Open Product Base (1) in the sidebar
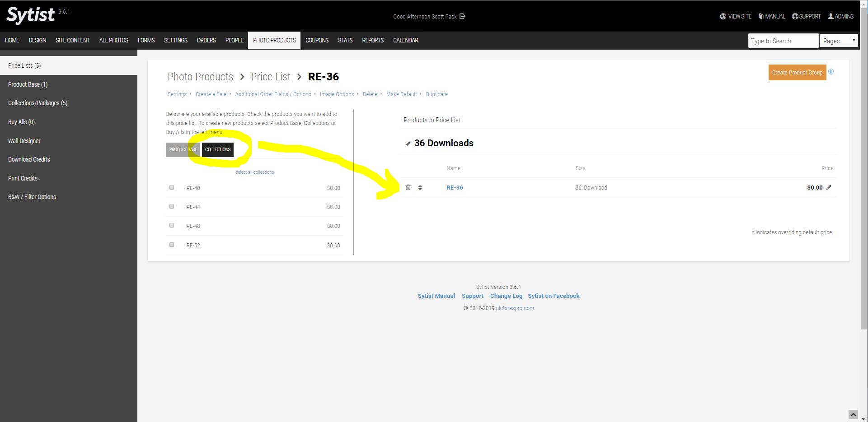Image resolution: width=868 pixels, height=422 pixels. (x=28, y=84)
